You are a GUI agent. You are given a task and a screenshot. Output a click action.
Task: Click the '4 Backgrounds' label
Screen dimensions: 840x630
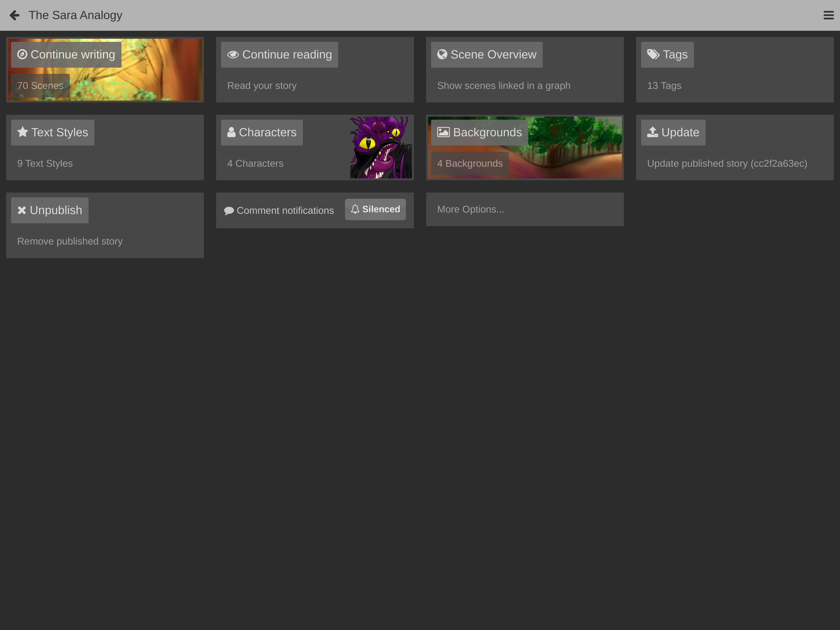coord(470,164)
